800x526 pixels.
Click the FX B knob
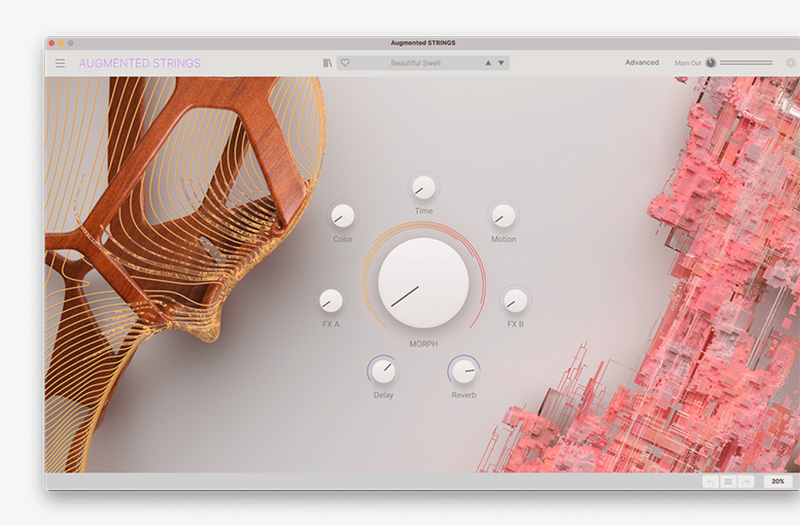coord(515,300)
